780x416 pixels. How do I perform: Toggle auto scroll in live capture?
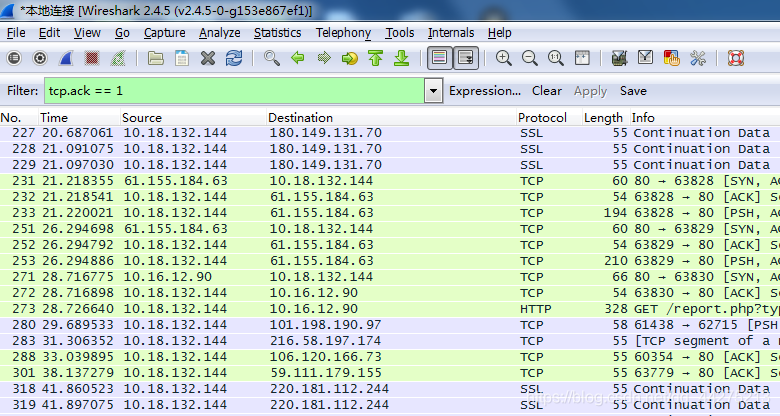(x=466, y=58)
